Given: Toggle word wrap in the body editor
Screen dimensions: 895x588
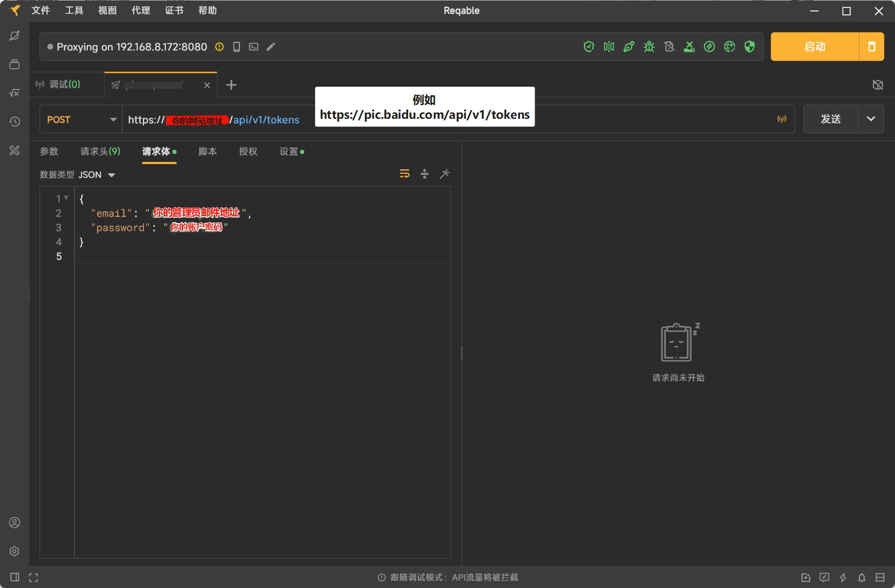Looking at the screenshot, I should (405, 174).
